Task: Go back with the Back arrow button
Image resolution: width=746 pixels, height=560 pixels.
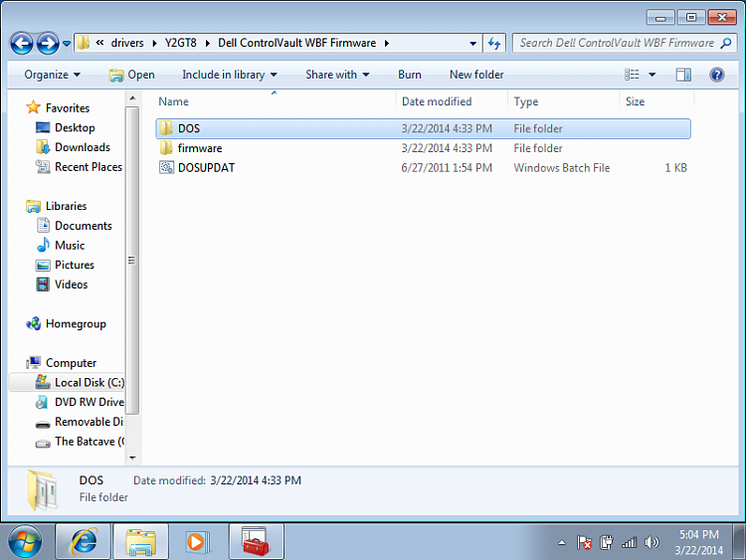Action: [22, 44]
